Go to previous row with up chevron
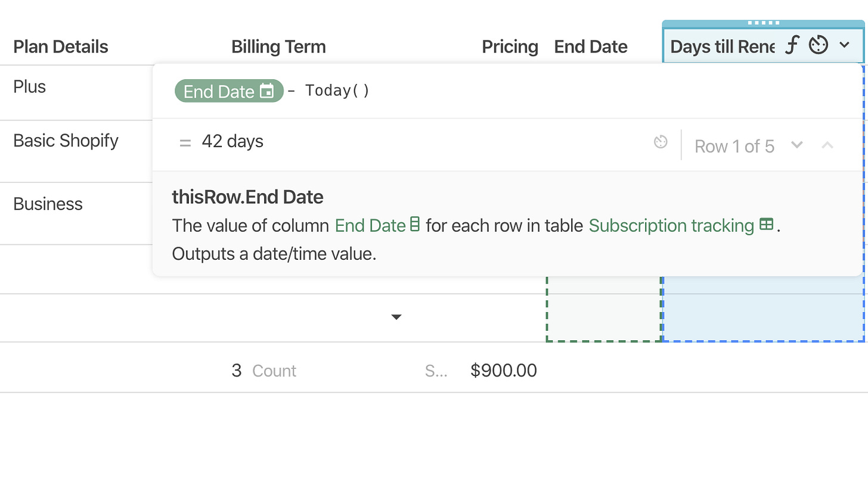The image size is (868, 488). click(827, 145)
